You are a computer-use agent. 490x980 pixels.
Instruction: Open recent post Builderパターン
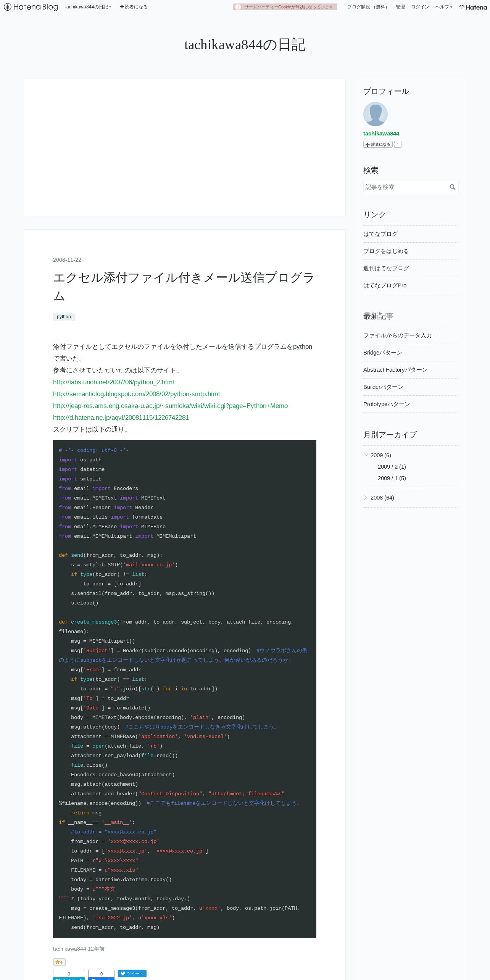pos(383,387)
